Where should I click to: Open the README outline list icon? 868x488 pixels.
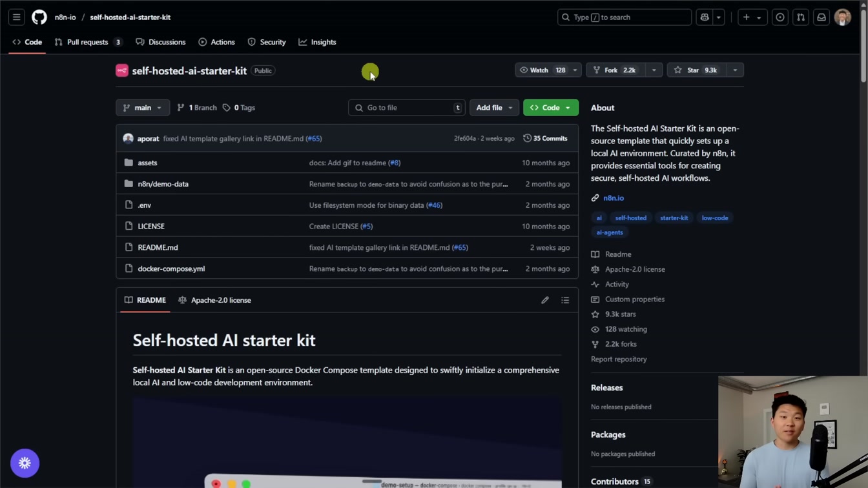(x=565, y=300)
